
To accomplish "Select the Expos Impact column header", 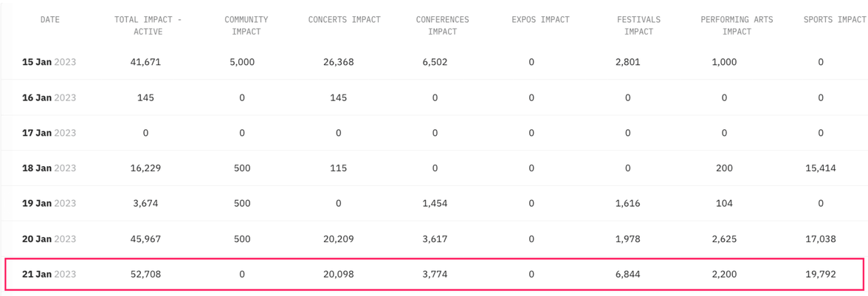I will tap(540, 20).
